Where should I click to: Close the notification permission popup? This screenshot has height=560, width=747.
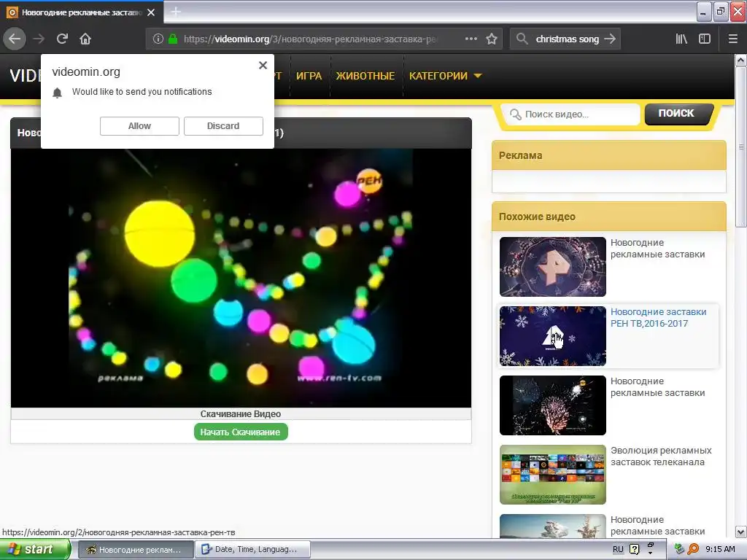263,65
